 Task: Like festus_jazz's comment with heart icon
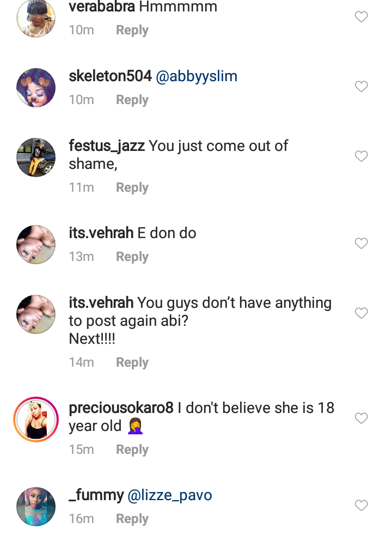361,156
